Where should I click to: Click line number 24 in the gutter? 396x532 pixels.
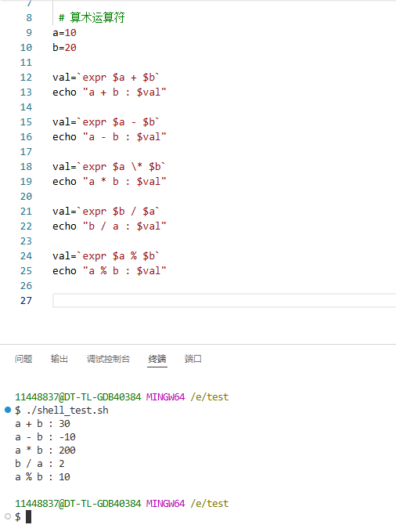(26, 256)
